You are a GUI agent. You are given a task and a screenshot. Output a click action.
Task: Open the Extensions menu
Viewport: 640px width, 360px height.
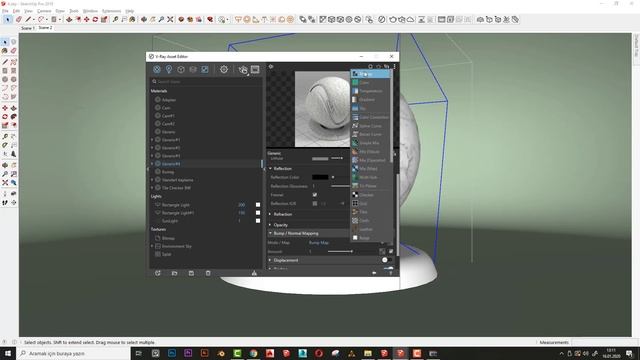tap(111, 11)
